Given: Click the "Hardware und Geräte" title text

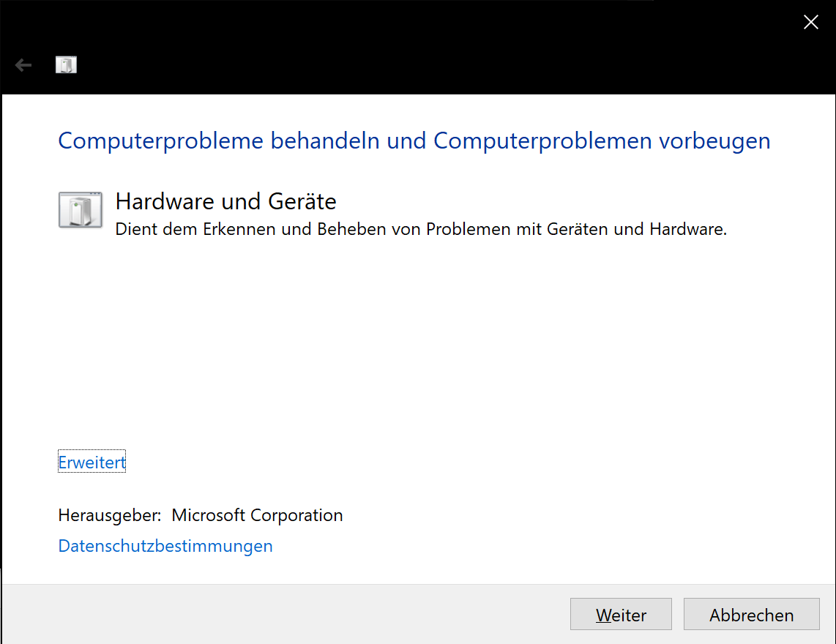Looking at the screenshot, I should [x=225, y=201].
